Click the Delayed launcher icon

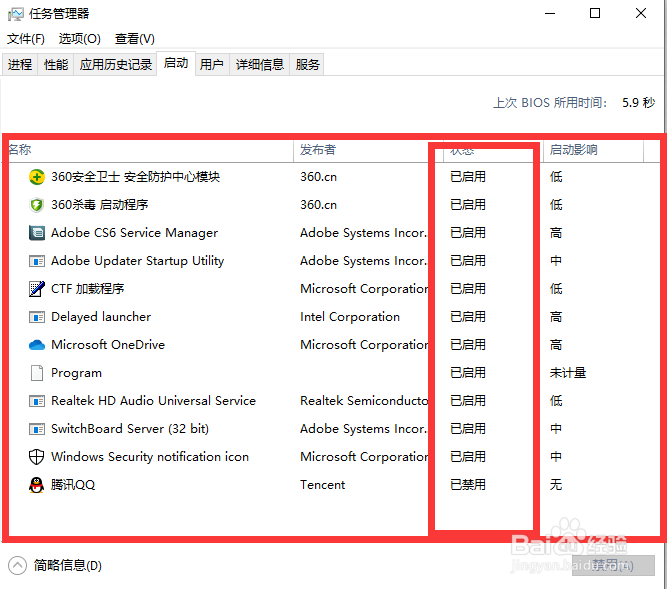coord(37,317)
